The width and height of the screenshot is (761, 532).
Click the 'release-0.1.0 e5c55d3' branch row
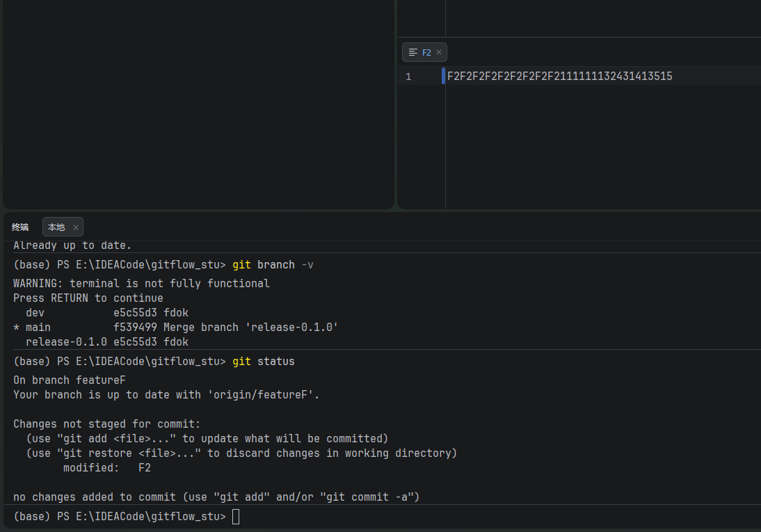click(106, 341)
